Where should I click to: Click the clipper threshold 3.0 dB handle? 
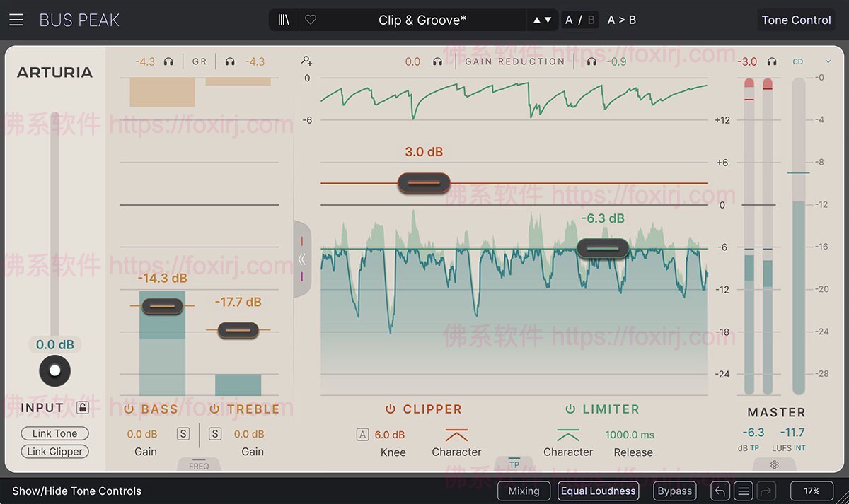click(x=424, y=183)
